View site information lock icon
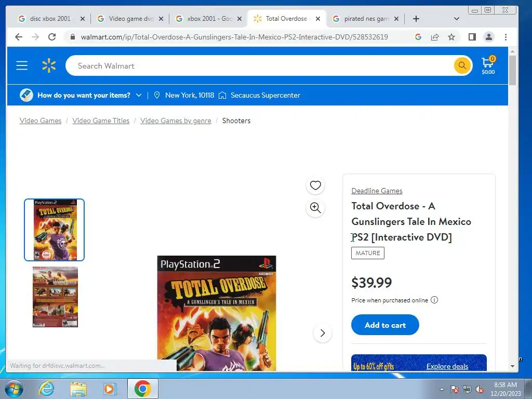Image resolution: width=532 pixels, height=399 pixels. pos(72,37)
